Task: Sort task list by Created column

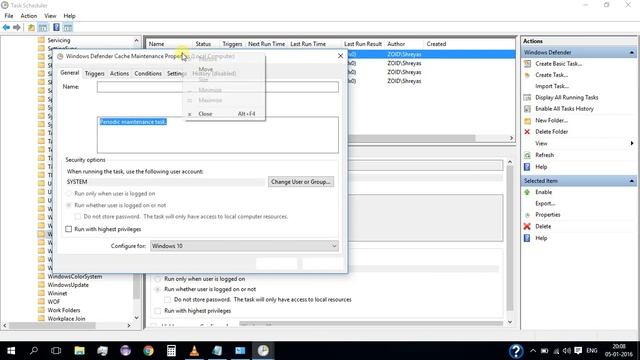Action: [436, 44]
